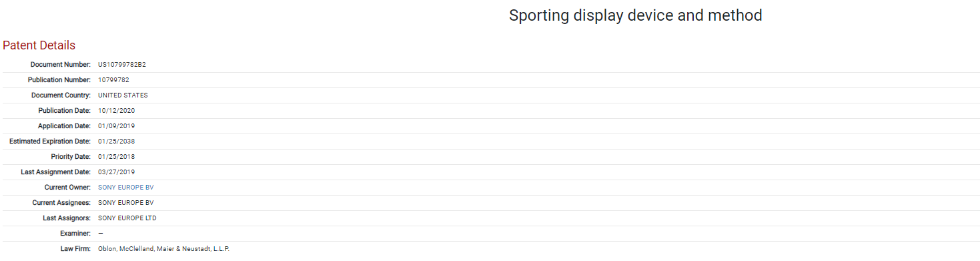The width and height of the screenshot is (980, 261).
Task: Select law firm Oblon, McClelland, Maier & Neustadt
Action: pyautogui.click(x=163, y=249)
